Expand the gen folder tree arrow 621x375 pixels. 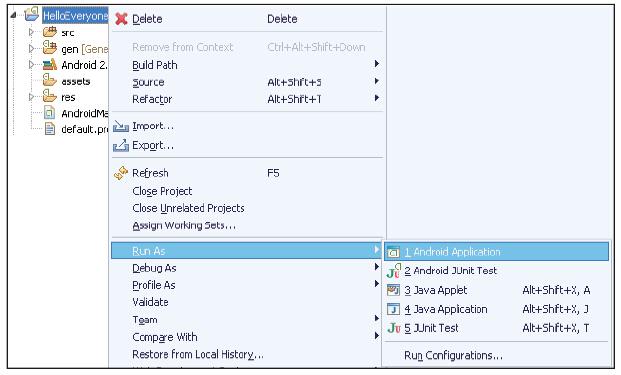pos(31,48)
